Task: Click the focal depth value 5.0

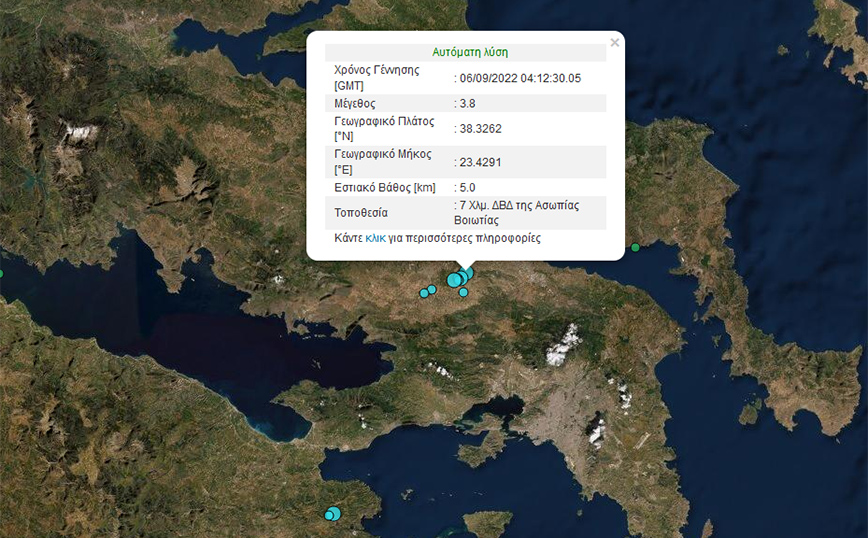Action: (x=467, y=188)
